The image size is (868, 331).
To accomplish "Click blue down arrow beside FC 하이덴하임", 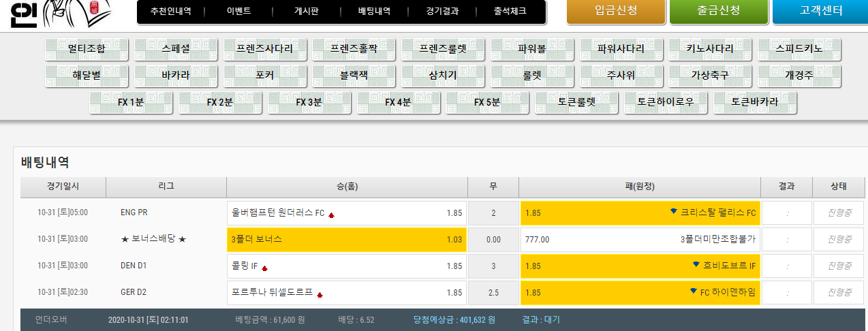I will [693, 291].
